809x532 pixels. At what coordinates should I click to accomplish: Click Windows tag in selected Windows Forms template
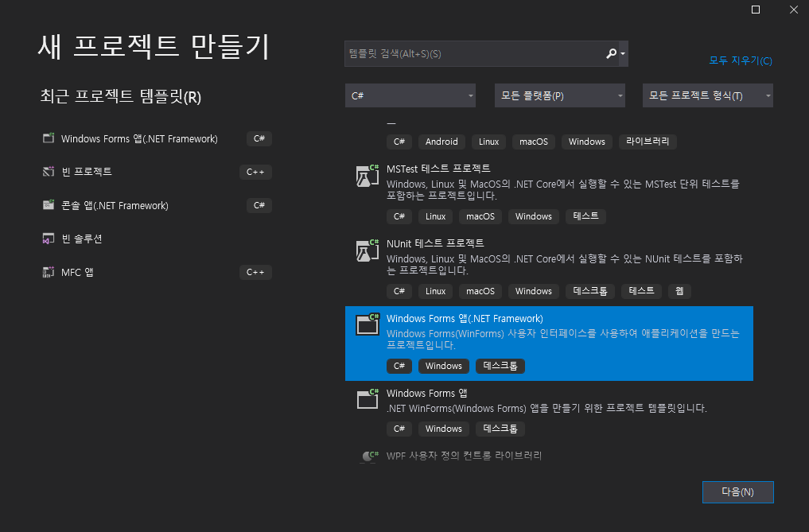coord(443,366)
